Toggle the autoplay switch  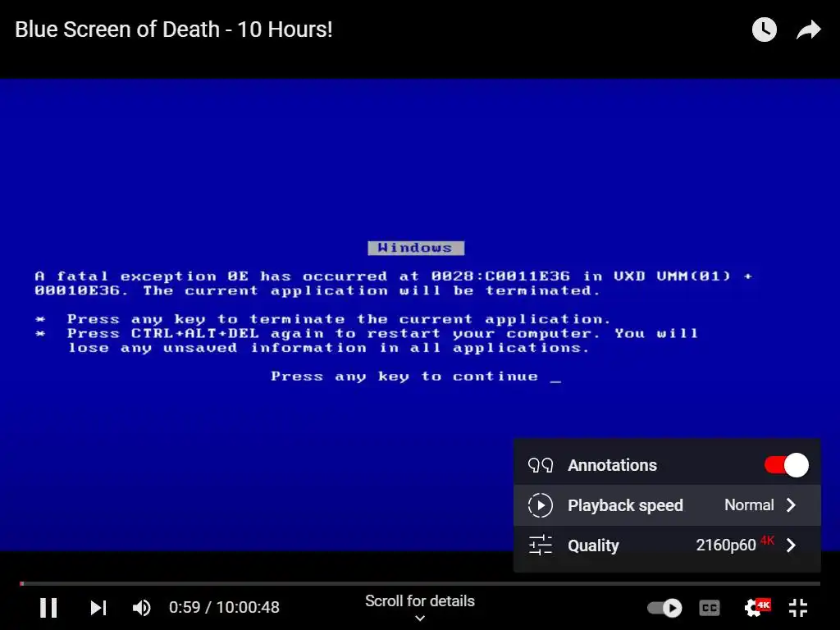[x=664, y=608]
